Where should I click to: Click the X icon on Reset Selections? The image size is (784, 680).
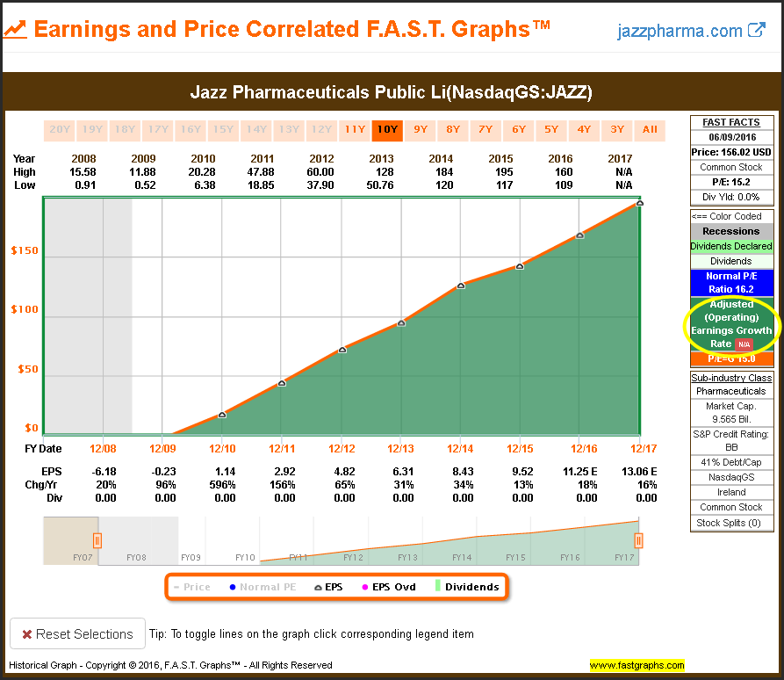click(x=27, y=634)
